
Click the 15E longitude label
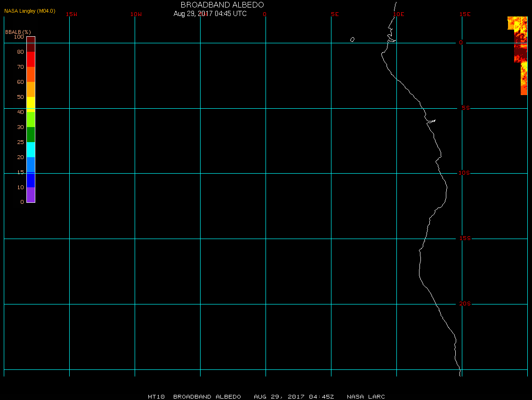[465, 14]
